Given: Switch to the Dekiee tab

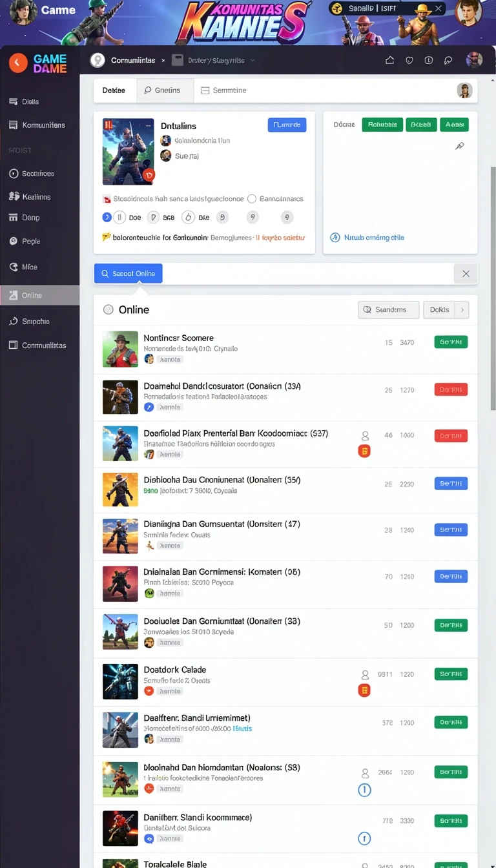Looking at the screenshot, I should pos(114,90).
